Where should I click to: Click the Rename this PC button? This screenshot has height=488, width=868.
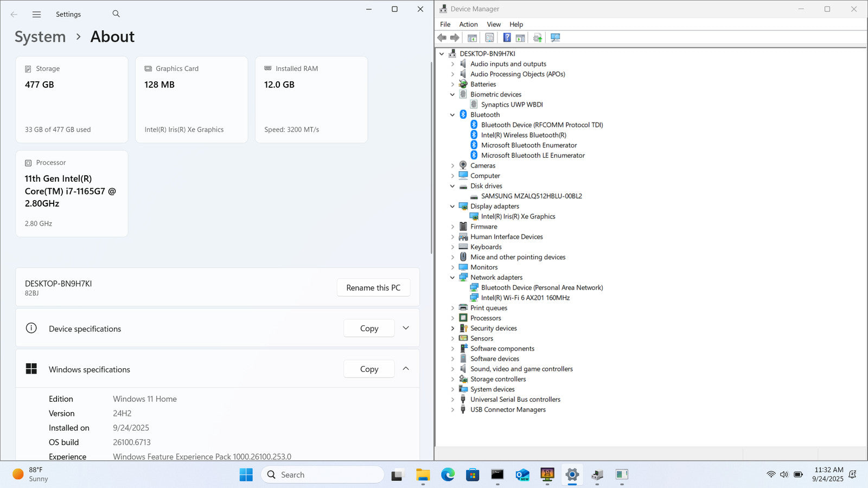tap(373, 287)
